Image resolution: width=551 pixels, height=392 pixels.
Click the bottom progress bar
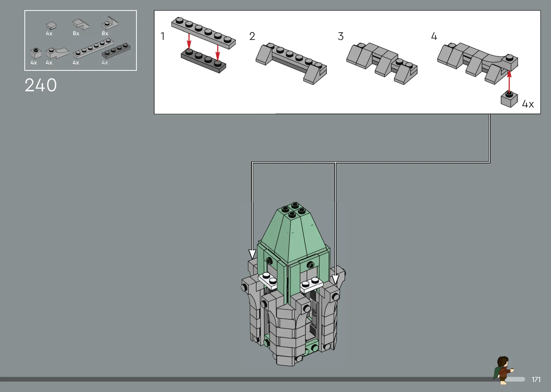(262, 379)
